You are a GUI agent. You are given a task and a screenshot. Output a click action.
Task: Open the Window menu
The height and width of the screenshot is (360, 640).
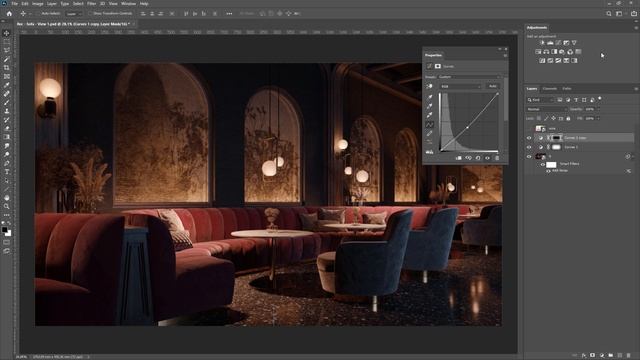coord(129,4)
